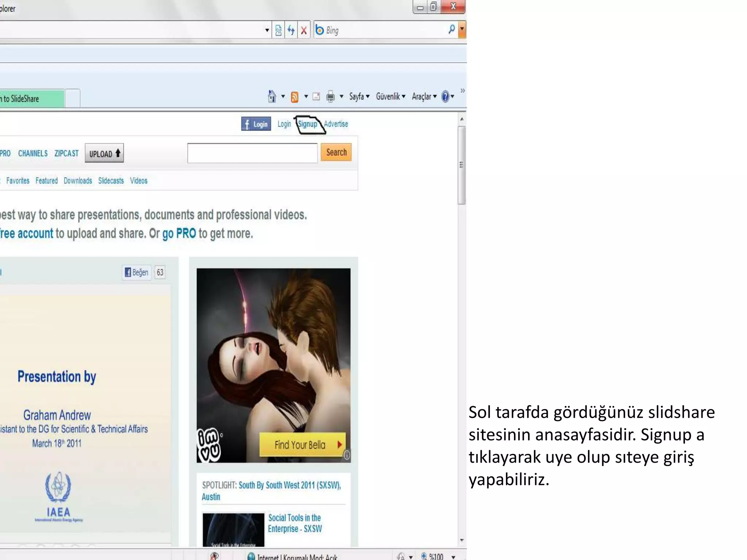Image resolution: width=747 pixels, height=560 pixels.
Task: Open the Sayfa menu
Action: [359, 97]
